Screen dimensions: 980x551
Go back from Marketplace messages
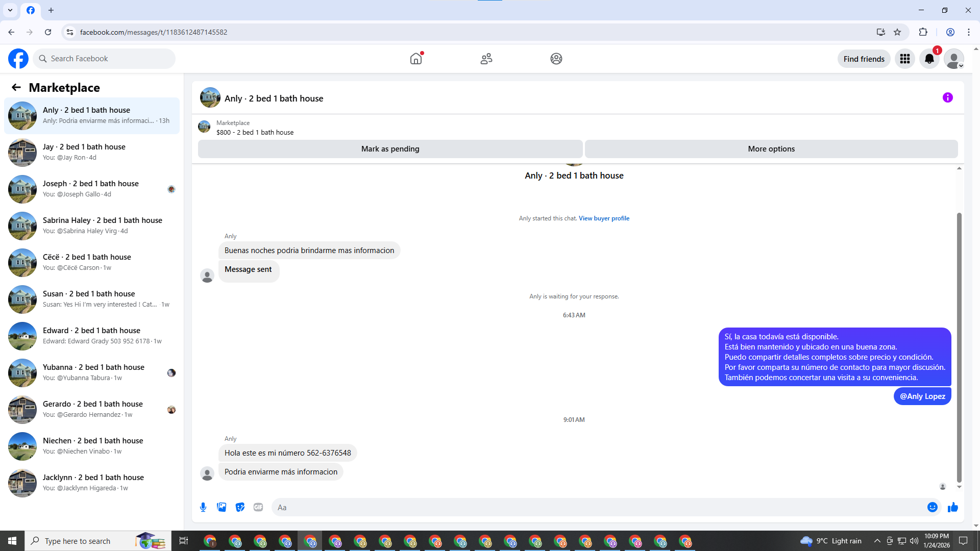coord(16,87)
